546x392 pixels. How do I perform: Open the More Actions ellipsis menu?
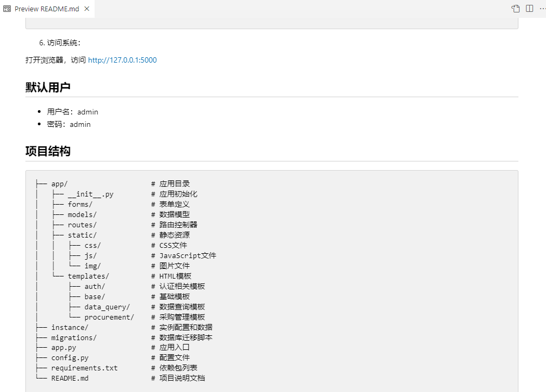[x=543, y=9]
